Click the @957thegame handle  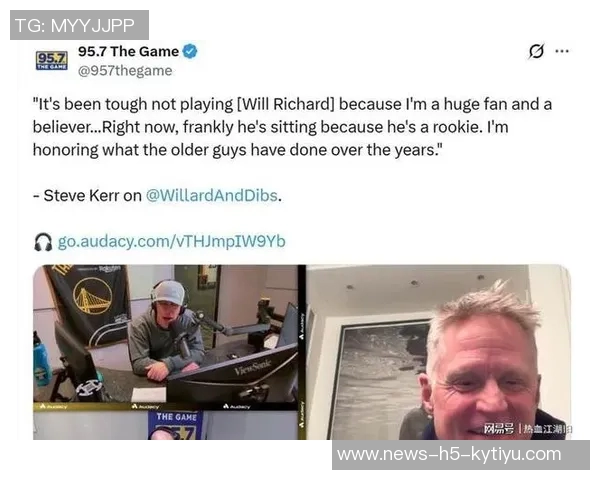click(x=125, y=71)
